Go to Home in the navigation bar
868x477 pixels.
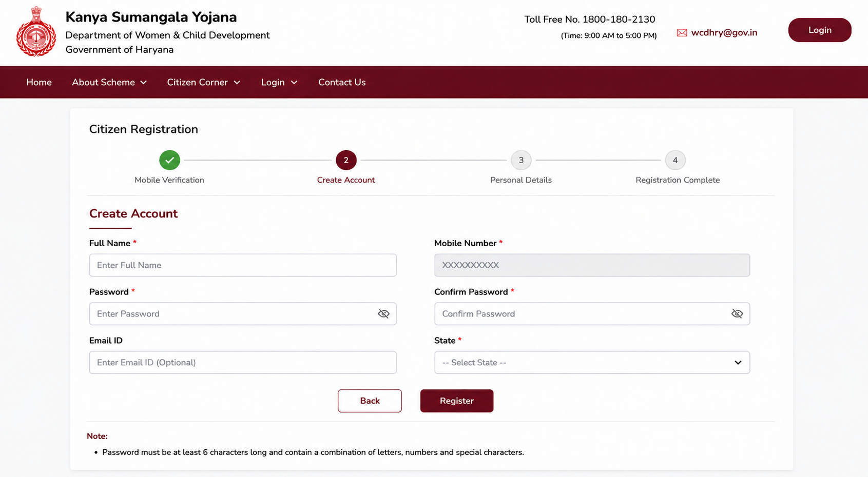[39, 82]
